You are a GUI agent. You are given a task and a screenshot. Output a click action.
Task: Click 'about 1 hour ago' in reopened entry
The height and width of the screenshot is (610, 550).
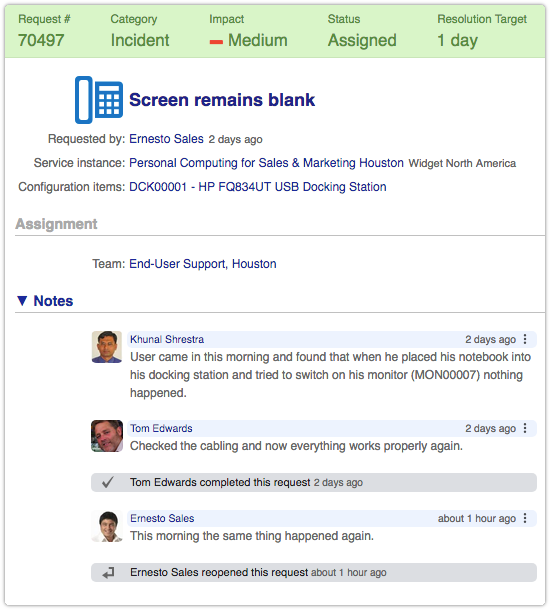pos(349,573)
